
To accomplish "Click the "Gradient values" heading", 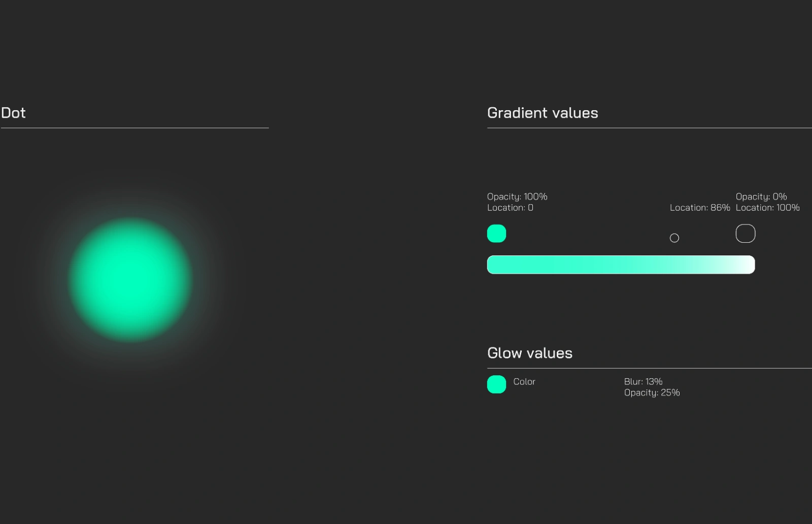I will 543,113.
